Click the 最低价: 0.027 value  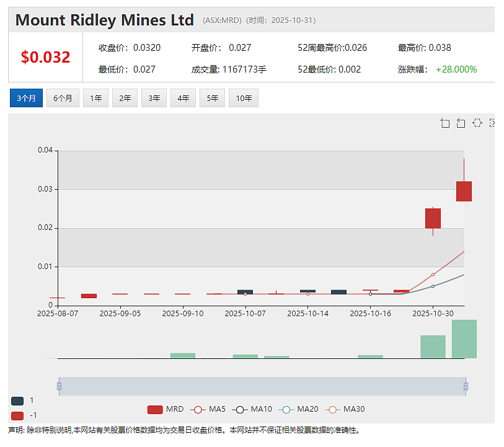coord(127,69)
